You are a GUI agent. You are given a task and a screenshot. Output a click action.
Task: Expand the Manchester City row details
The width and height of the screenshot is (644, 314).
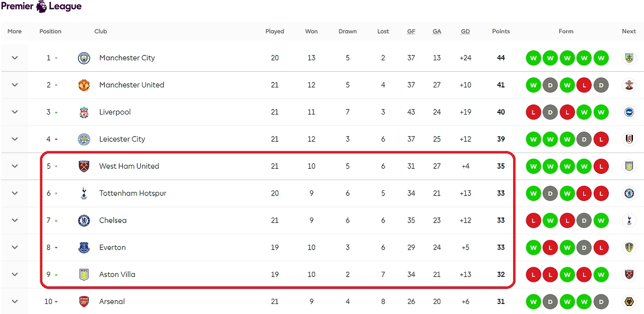pos(15,58)
